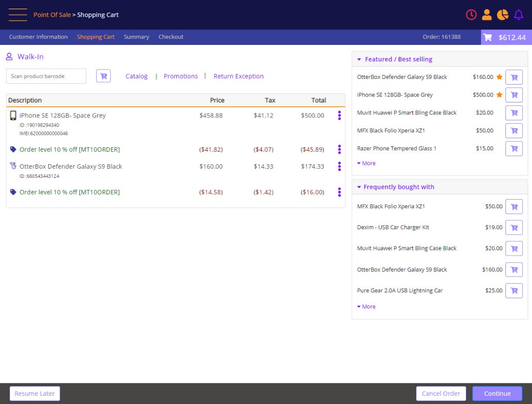Open the pie chart reports icon
Viewport: 532px width, 404px height.
pyautogui.click(x=503, y=14)
